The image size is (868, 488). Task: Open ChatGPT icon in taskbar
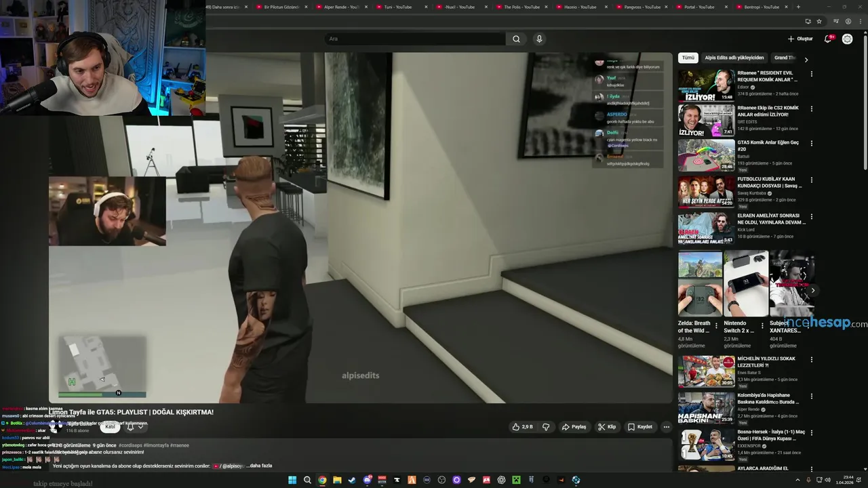point(501,480)
